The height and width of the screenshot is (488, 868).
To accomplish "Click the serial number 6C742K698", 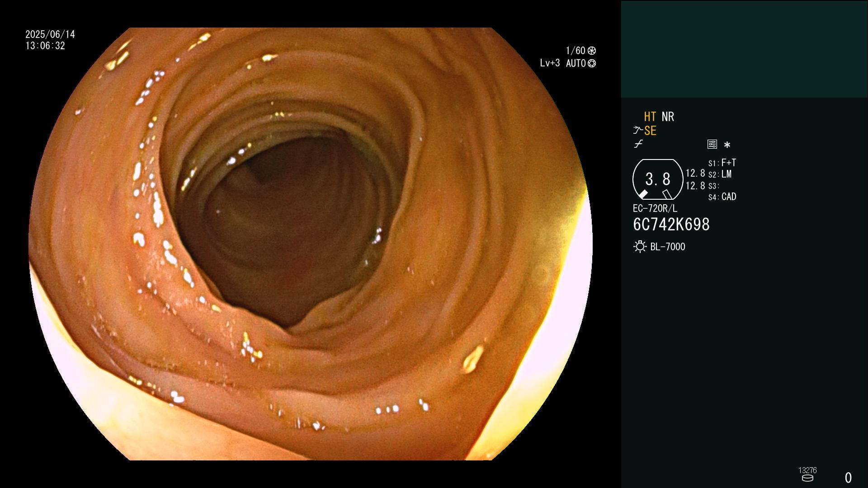I will pos(671,225).
